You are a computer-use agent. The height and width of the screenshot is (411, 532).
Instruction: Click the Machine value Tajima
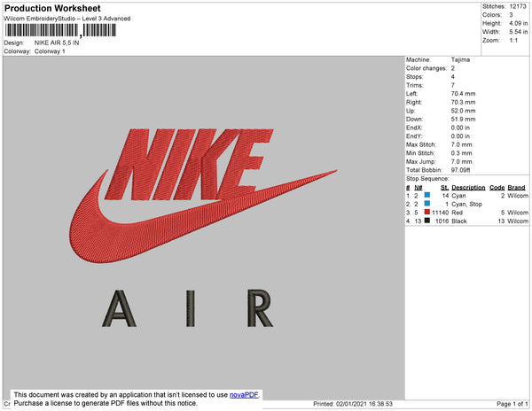tap(461, 60)
